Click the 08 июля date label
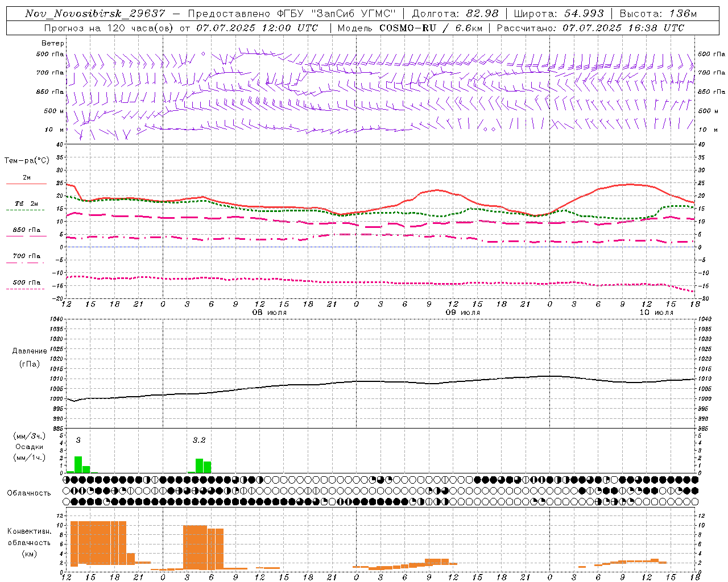This screenshot has height=582, width=728. [x=270, y=313]
